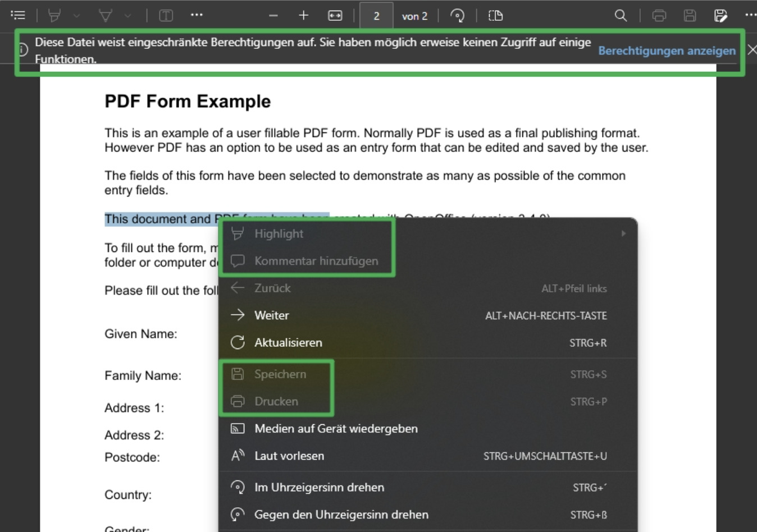
Task: Toggle the page view layout icon
Action: coord(495,16)
